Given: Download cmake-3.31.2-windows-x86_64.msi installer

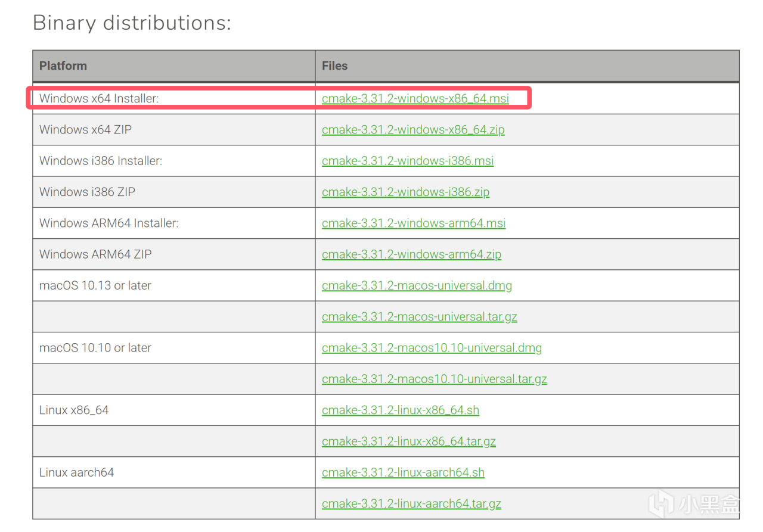Looking at the screenshot, I should (x=415, y=99).
